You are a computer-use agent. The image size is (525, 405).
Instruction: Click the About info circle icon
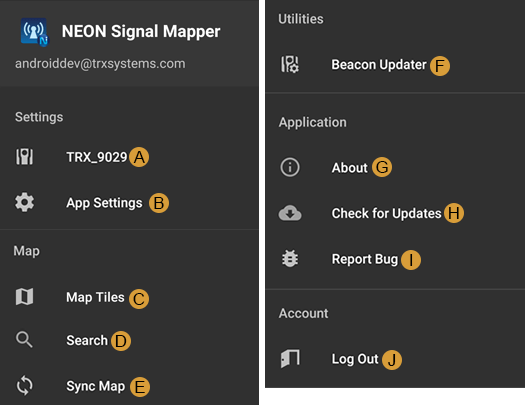tap(290, 167)
